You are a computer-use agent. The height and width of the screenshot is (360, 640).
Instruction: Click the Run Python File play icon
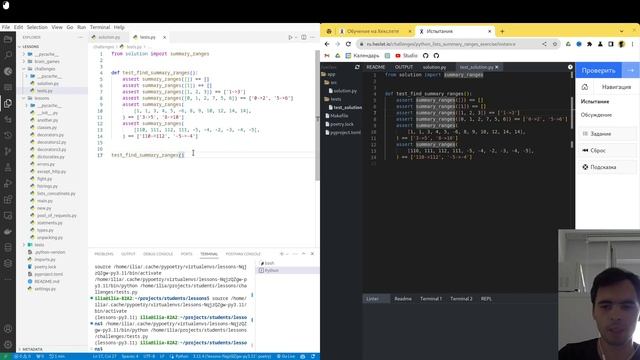tap(291, 37)
